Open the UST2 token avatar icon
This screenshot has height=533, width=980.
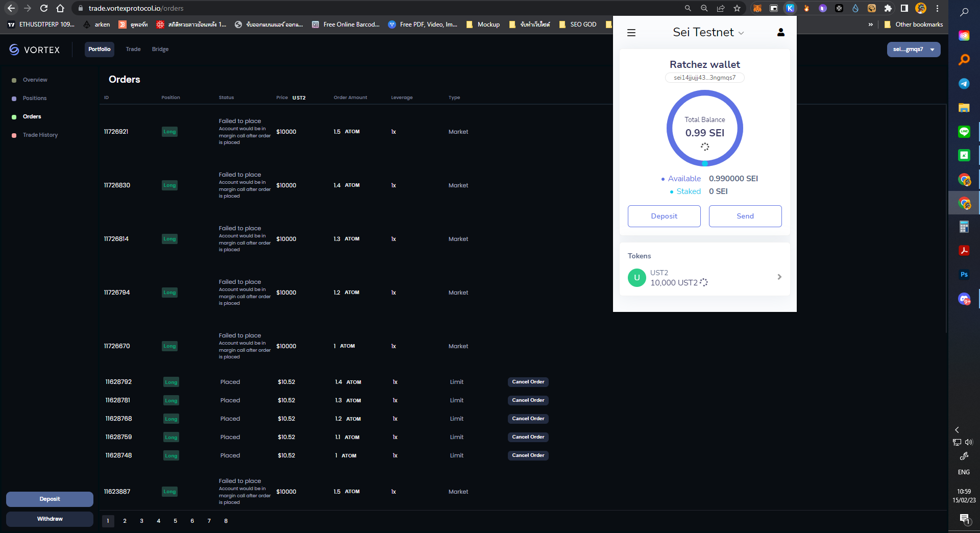click(x=637, y=278)
